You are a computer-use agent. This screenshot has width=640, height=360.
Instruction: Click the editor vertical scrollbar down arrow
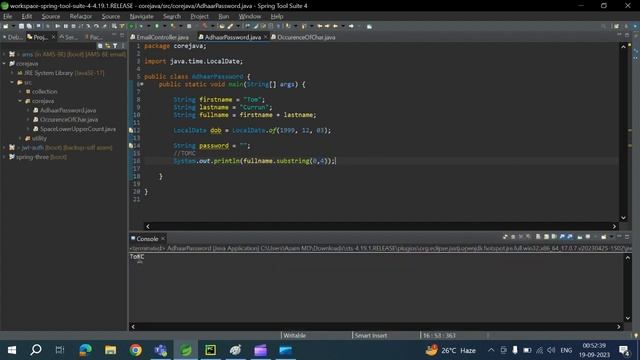click(x=623, y=218)
